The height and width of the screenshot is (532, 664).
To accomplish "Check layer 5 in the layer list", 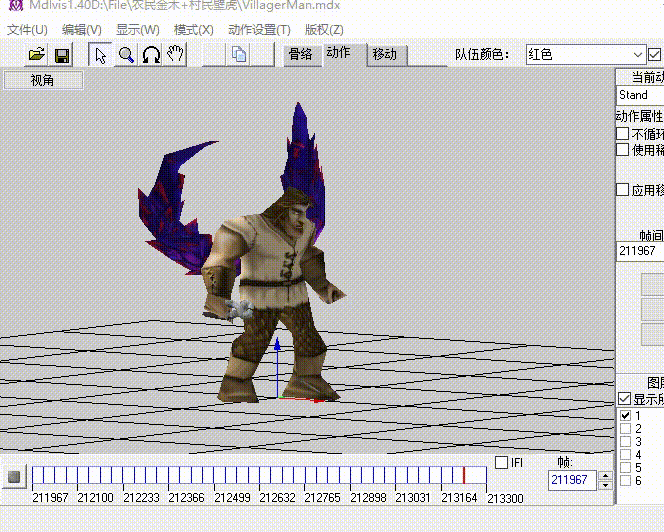I will pyautogui.click(x=625, y=468).
